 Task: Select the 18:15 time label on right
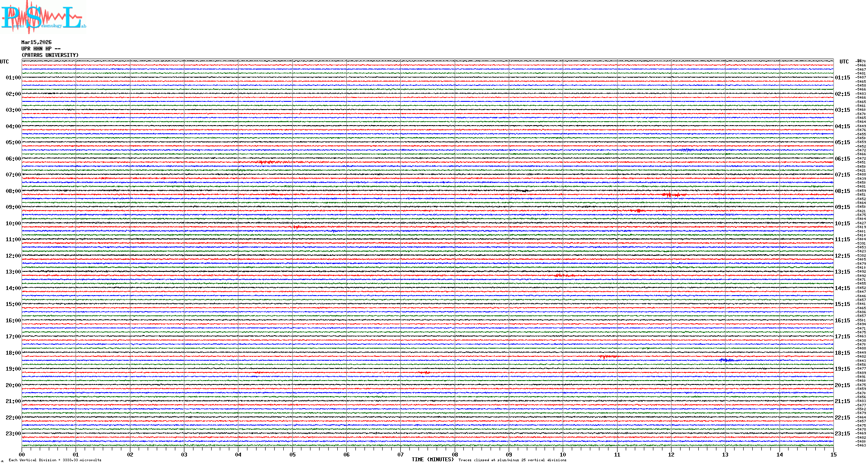(842, 353)
